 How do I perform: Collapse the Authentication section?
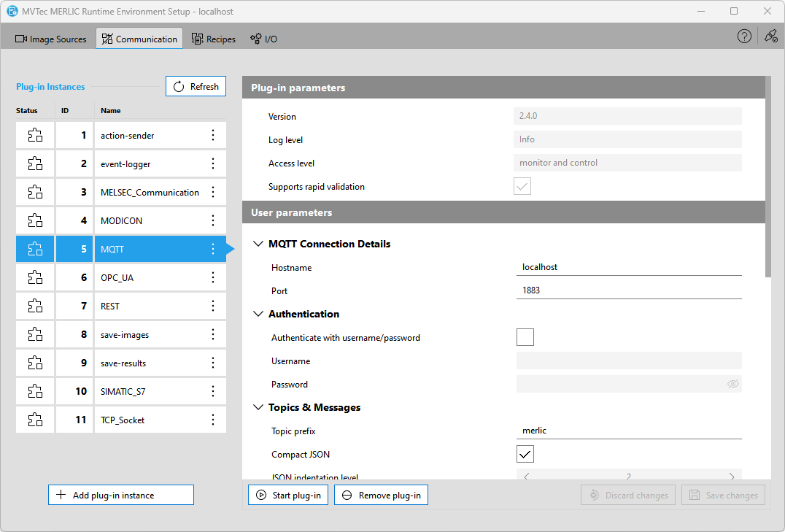258,315
